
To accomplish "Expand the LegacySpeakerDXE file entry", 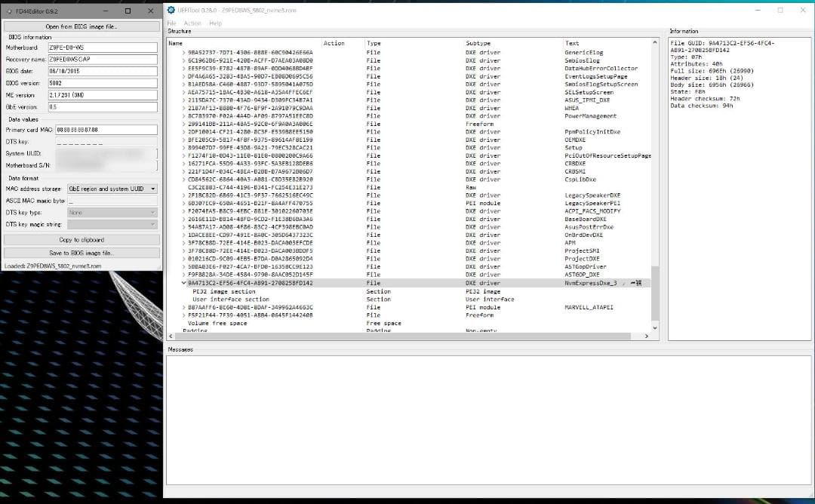I will [x=186, y=194].
